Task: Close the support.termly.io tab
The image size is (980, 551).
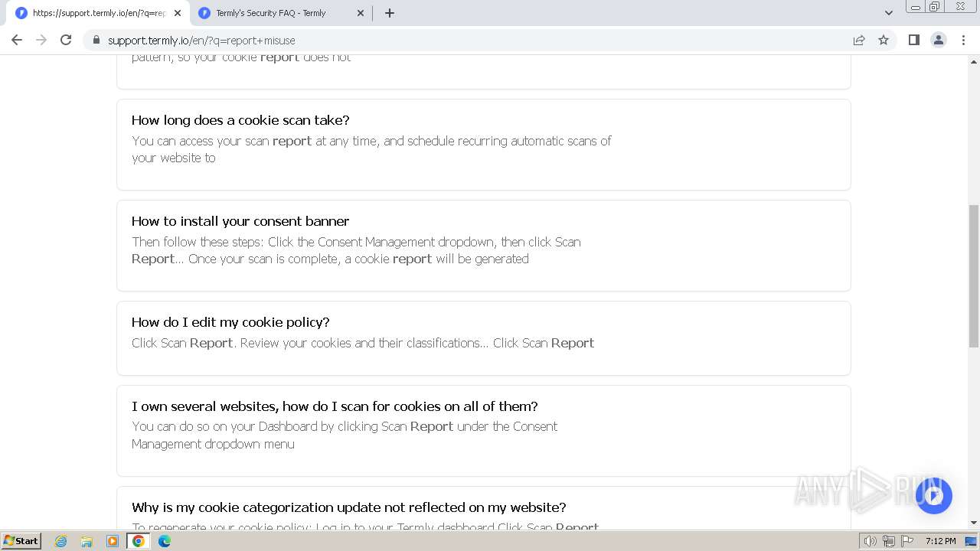Action: pos(178,13)
